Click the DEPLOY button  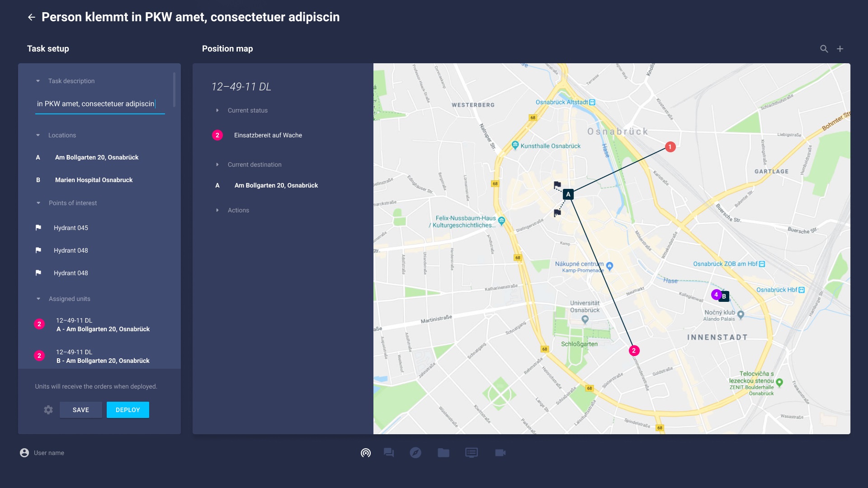[128, 410]
